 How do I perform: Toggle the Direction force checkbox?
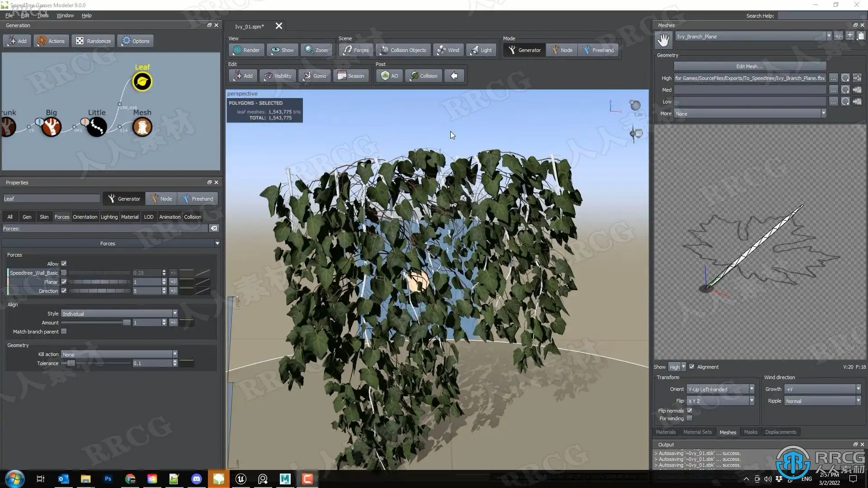(x=64, y=291)
